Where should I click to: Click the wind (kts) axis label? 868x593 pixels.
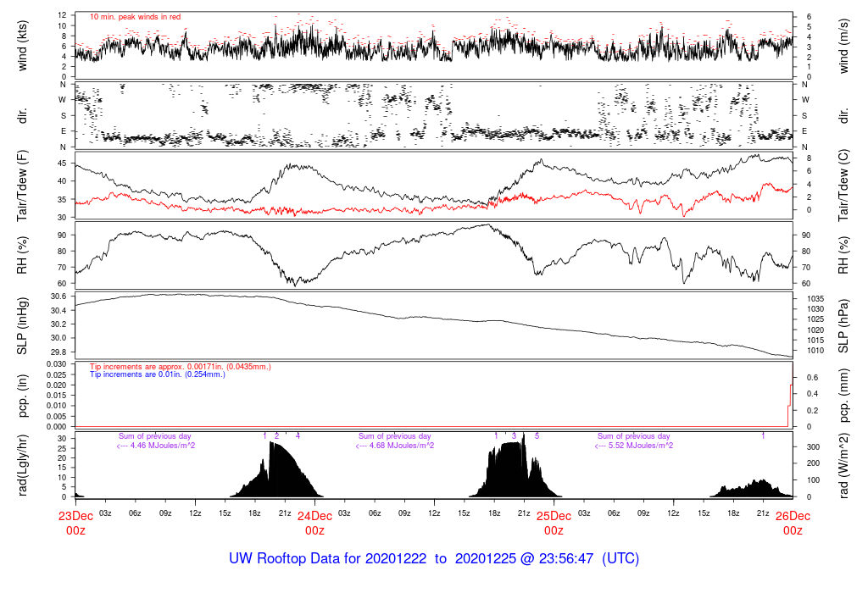point(22,46)
